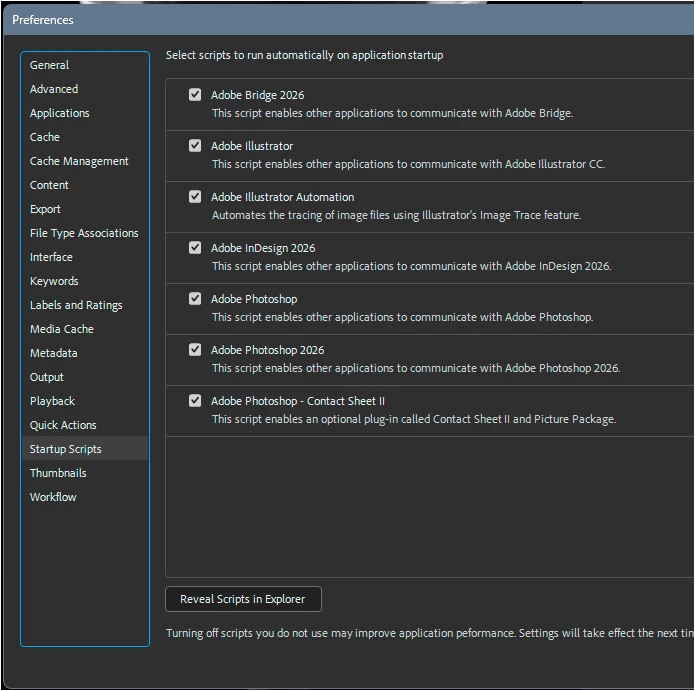Screen dimensions: 695x691
Task: Select Labels and Ratings category
Action: click(76, 305)
